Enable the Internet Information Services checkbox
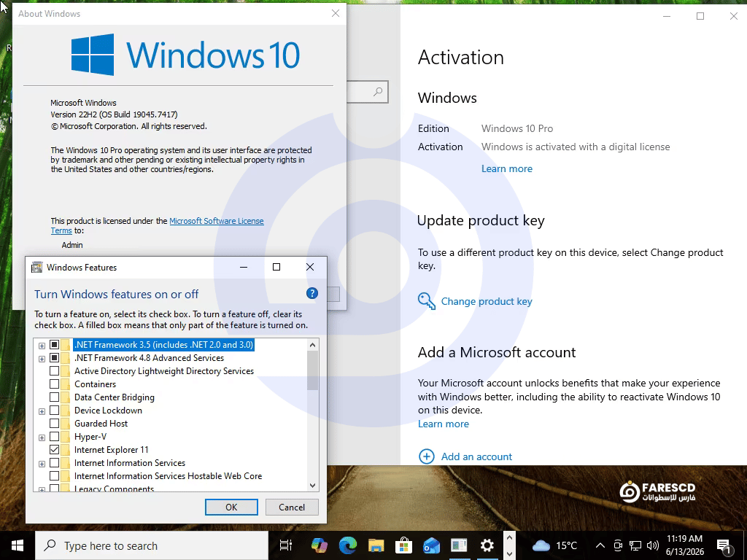747x560 pixels. pyautogui.click(x=54, y=462)
